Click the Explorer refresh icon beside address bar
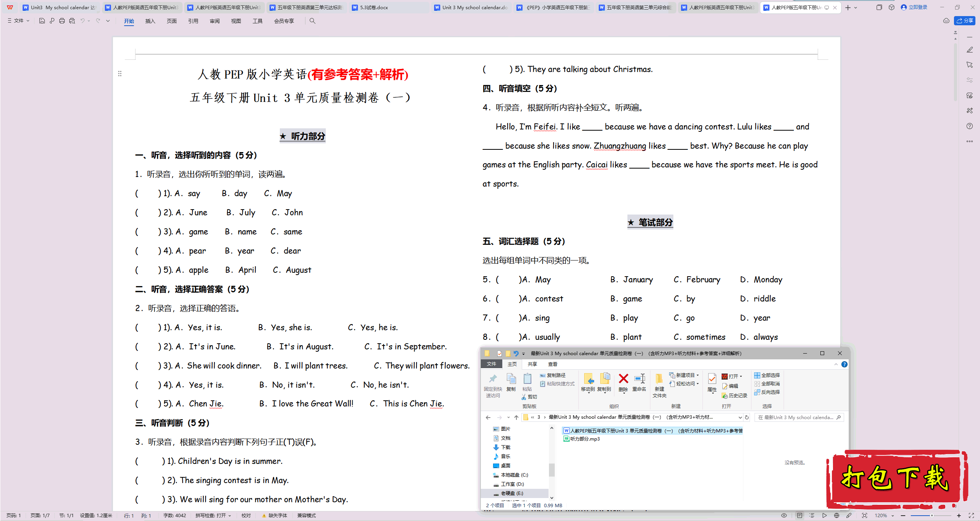The width and height of the screenshot is (980, 521). (747, 418)
